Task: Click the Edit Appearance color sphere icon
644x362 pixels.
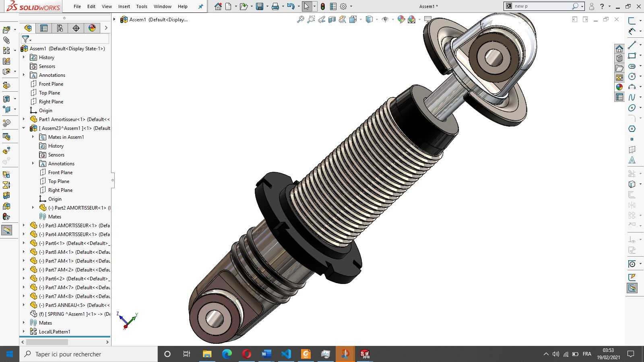Action: (401, 19)
